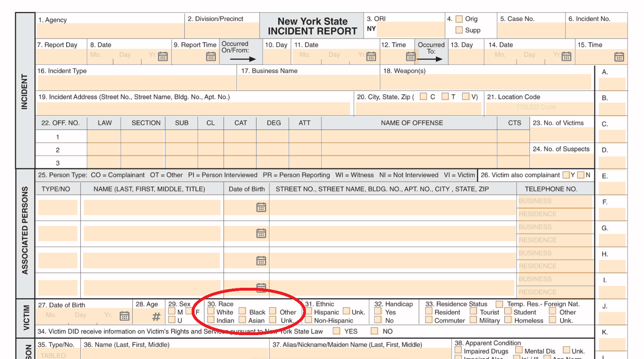Image resolution: width=644 pixels, height=359 pixels.
Task: Check the Orig report checkbox
Action: 459,19
